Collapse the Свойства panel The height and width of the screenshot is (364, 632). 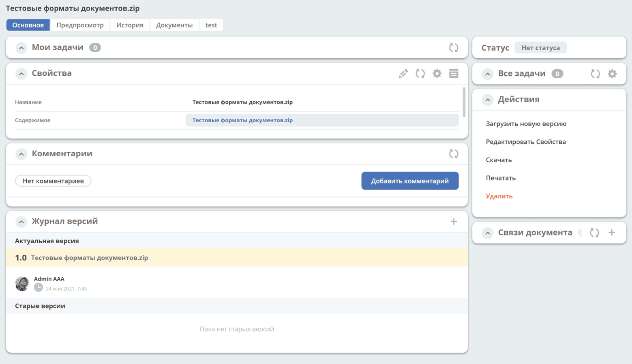tap(21, 74)
